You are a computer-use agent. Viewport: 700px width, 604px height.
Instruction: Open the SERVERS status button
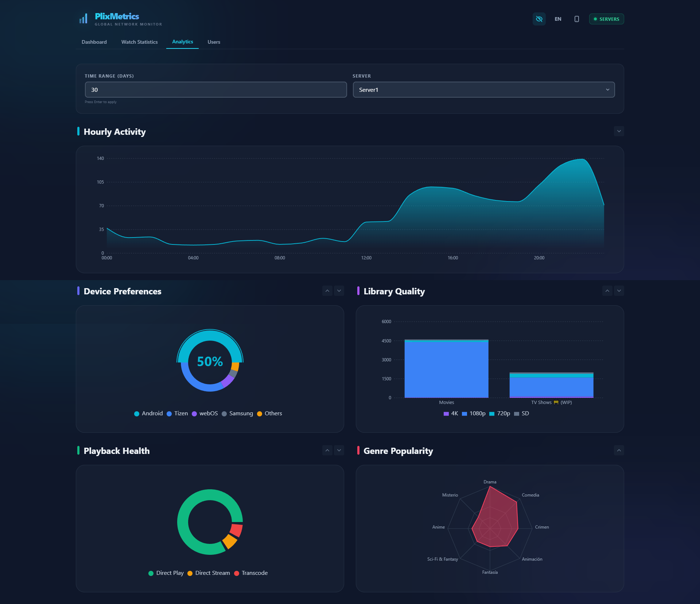click(x=606, y=19)
